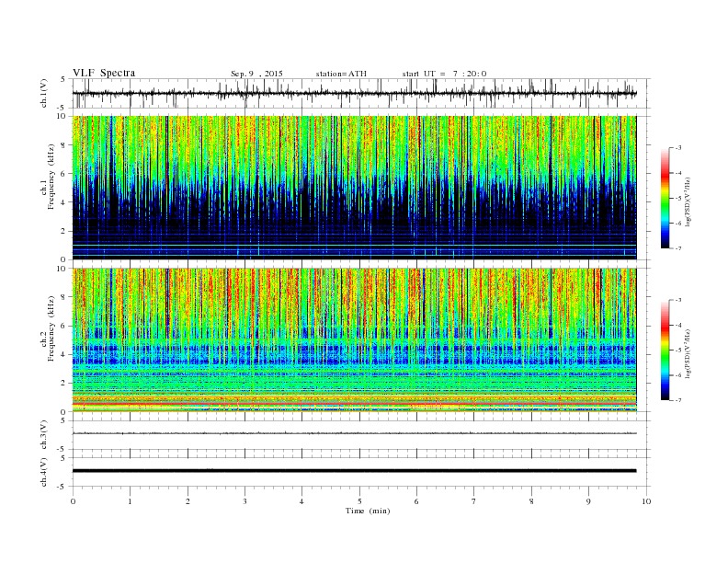Click the ch.2 color bar log(PSD) label

pos(688,354)
